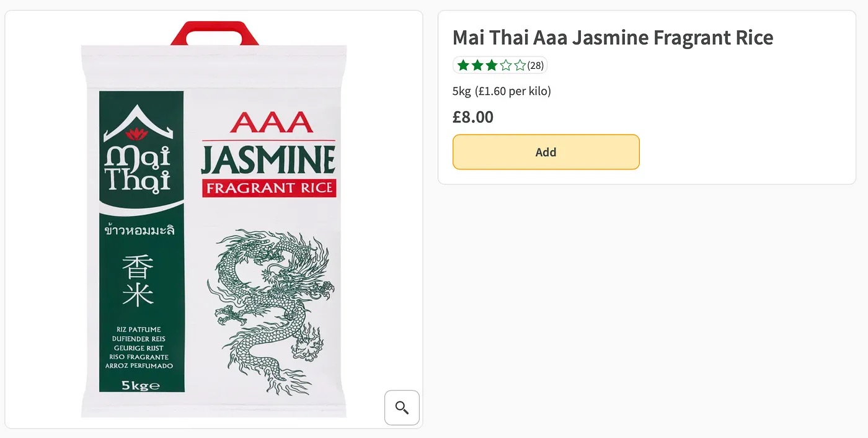
Task: Click the Thai script on green panel
Action: click(139, 231)
